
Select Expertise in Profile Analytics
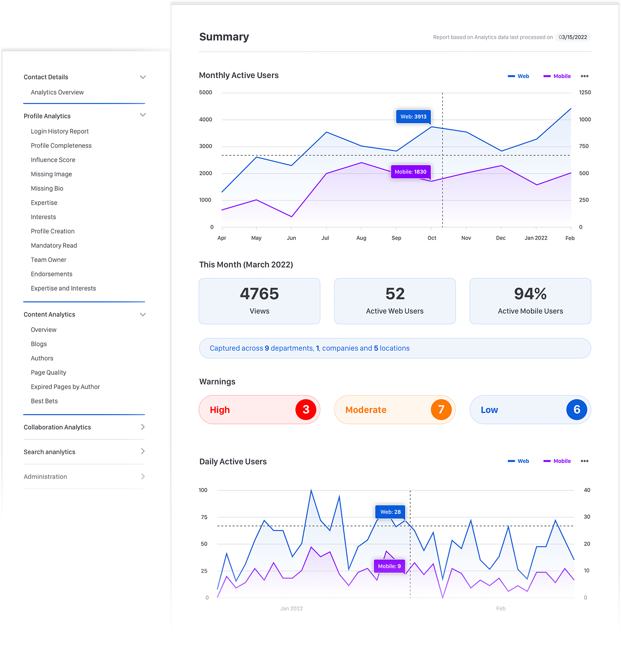tap(44, 203)
